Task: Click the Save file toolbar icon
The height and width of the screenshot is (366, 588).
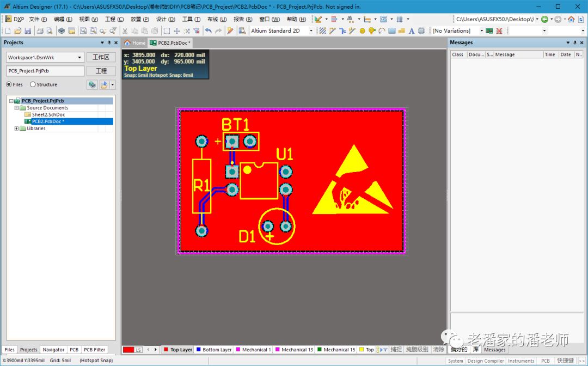Action: click(28, 31)
